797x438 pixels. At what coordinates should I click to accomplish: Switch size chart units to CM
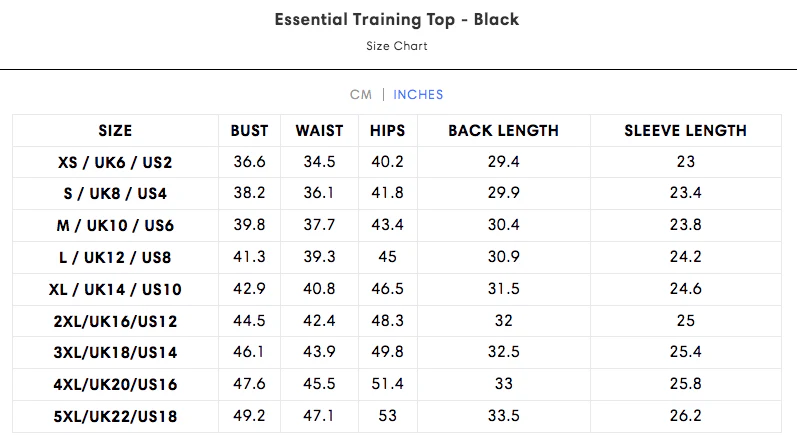[360, 95]
